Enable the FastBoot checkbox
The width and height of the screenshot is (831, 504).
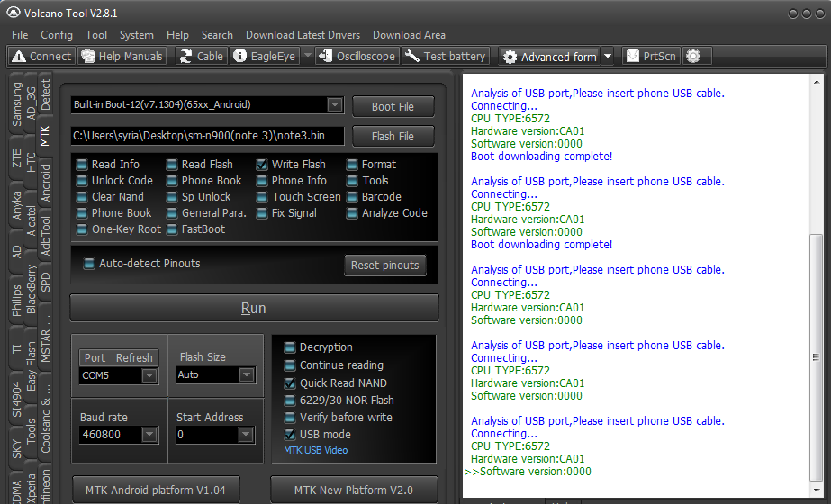[172, 229]
